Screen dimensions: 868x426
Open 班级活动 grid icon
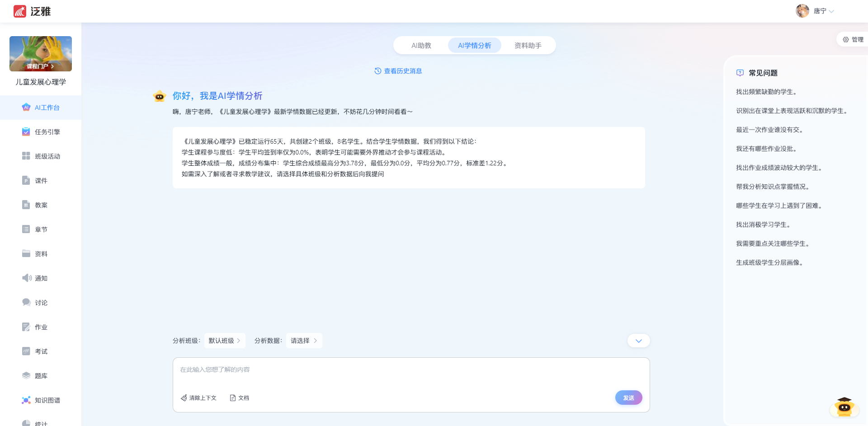point(26,156)
